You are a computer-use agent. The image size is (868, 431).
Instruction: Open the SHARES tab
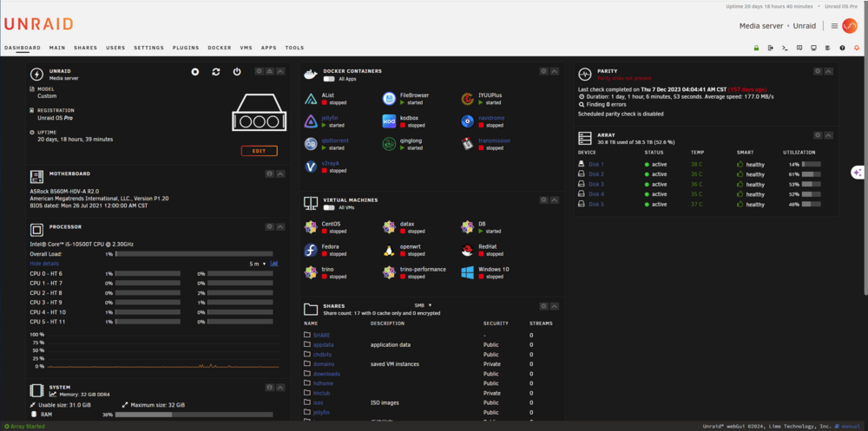point(85,48)
